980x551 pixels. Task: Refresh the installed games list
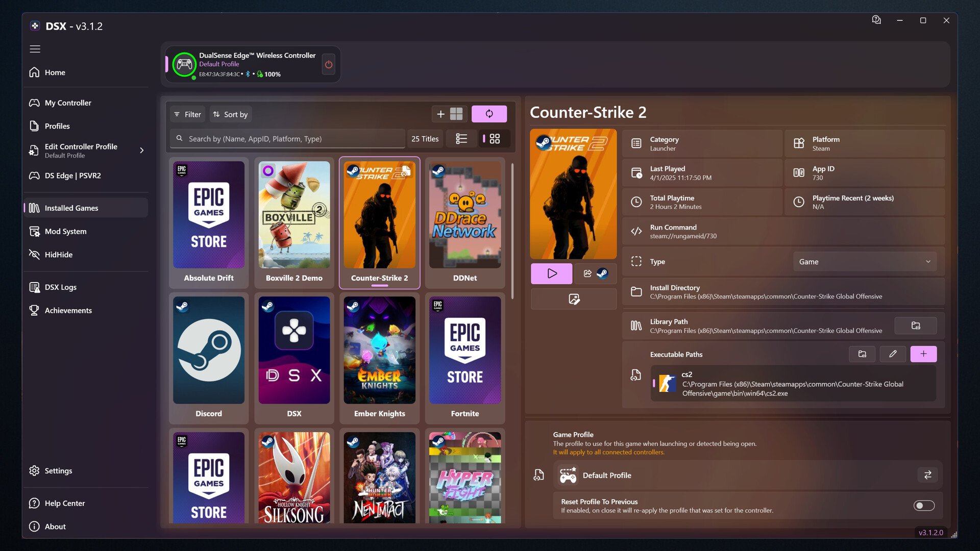click(x=489, y=114)
